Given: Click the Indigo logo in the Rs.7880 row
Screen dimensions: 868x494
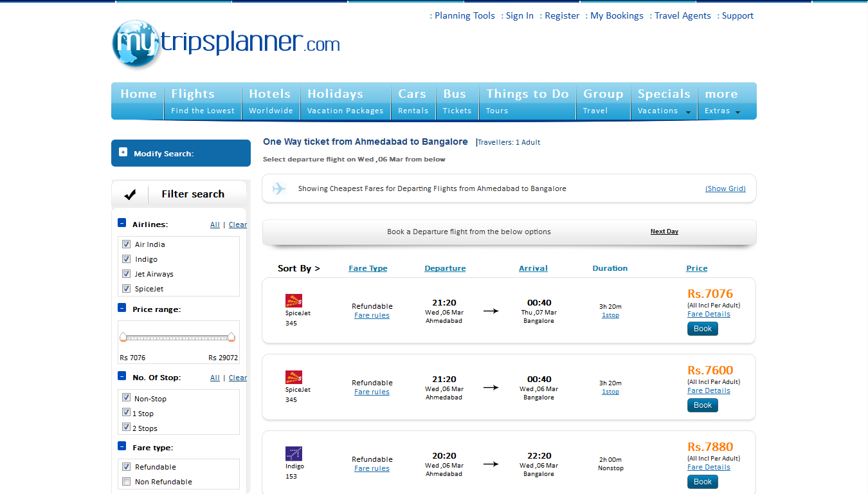Looking at the screenshot, I should tap(294, 453).
